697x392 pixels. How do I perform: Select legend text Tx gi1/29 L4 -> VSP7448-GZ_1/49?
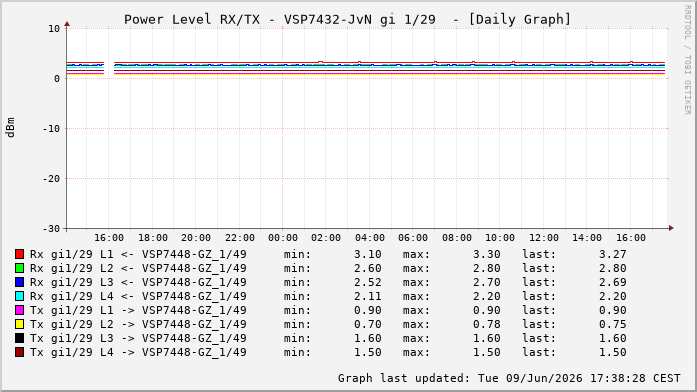138,352
